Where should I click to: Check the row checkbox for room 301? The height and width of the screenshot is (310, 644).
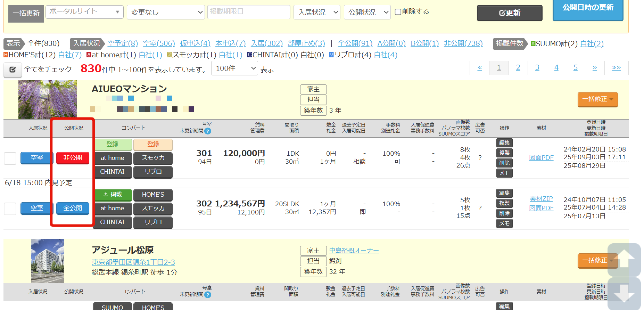coord(10,158)
